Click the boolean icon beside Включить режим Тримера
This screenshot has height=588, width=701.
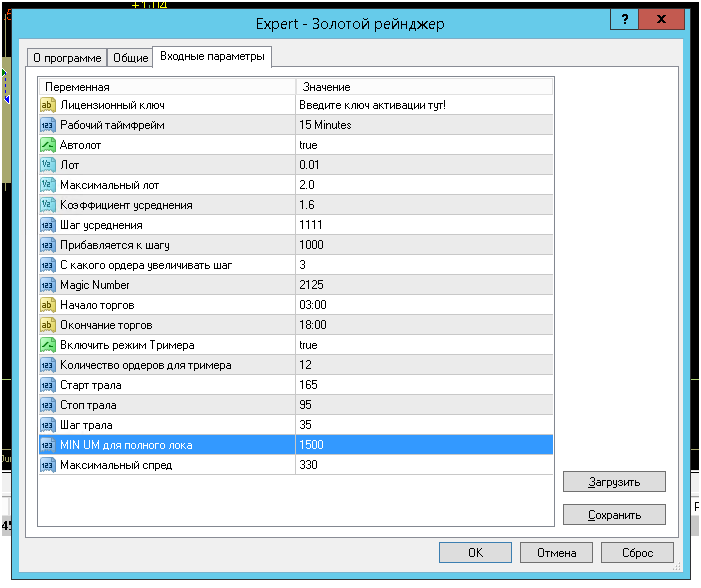[47, 345]
